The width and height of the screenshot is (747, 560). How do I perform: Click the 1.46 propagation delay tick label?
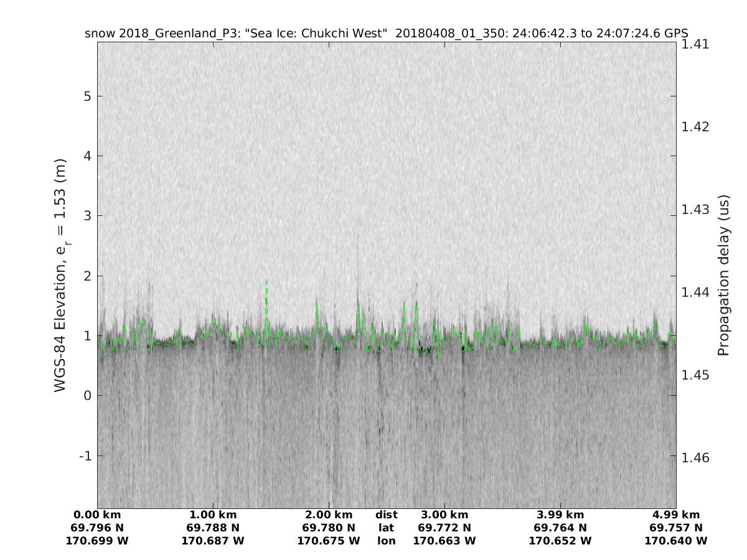pos(695,457)
